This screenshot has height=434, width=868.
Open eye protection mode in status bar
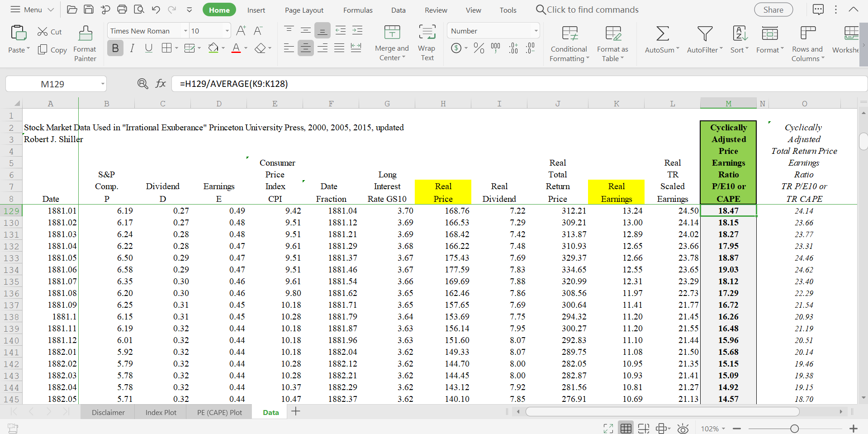click(683, 429)
